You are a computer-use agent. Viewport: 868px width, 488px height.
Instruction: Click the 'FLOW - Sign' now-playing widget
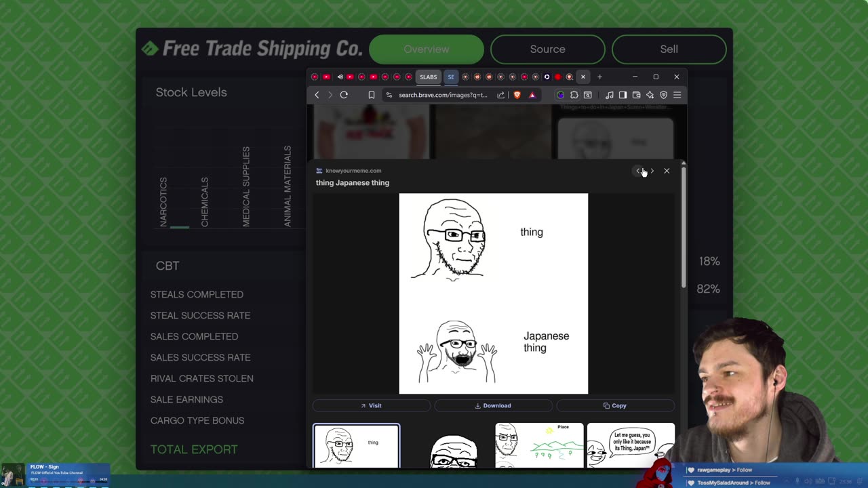55,474
